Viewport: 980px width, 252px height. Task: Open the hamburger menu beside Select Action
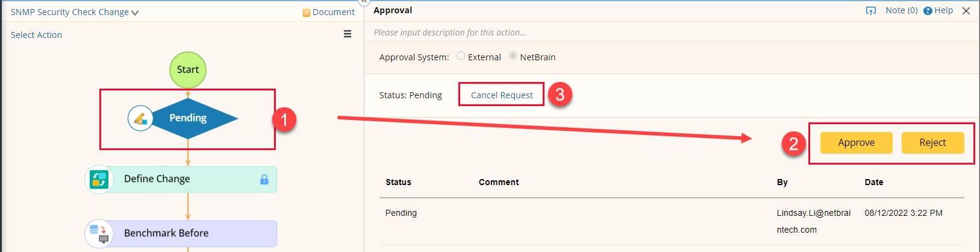pyautogui.click(x=348, y=34)
